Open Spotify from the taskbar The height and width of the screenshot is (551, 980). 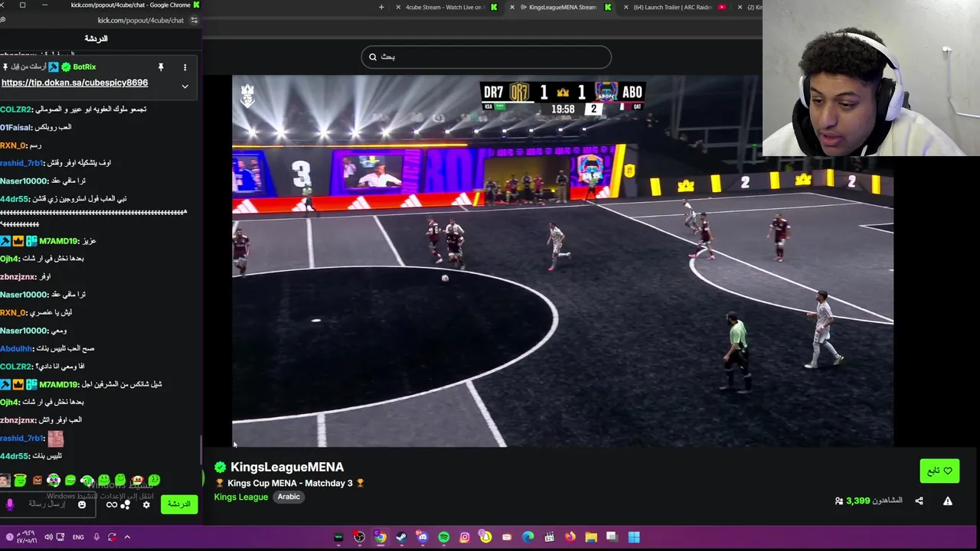pos(444,537)
